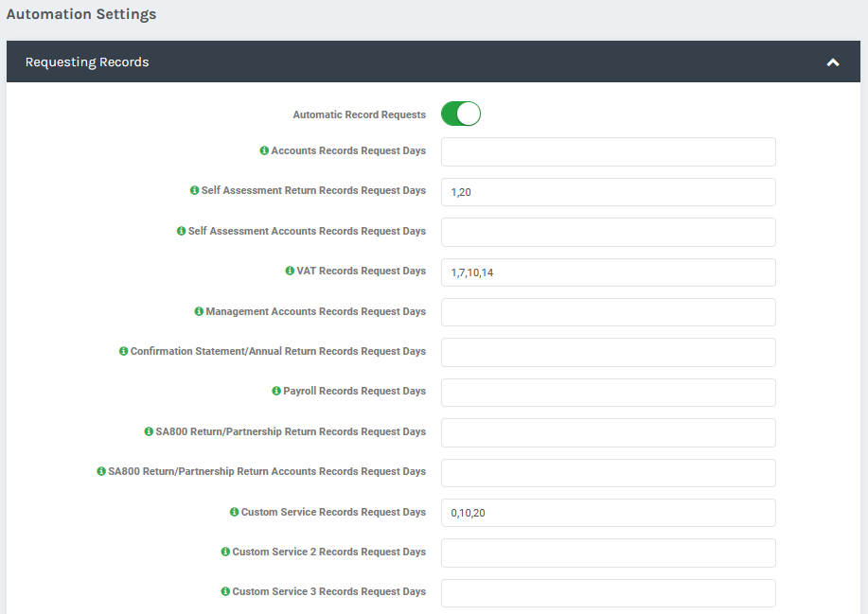This screenshot has height=614, width=868.
Task: Click info icon beside VAT Records Request Days
Action: pos(290,271)
